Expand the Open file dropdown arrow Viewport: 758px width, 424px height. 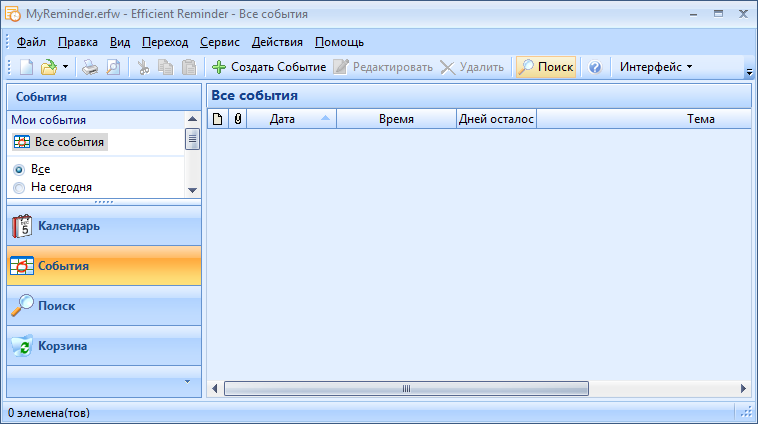(x=65, y=67)
